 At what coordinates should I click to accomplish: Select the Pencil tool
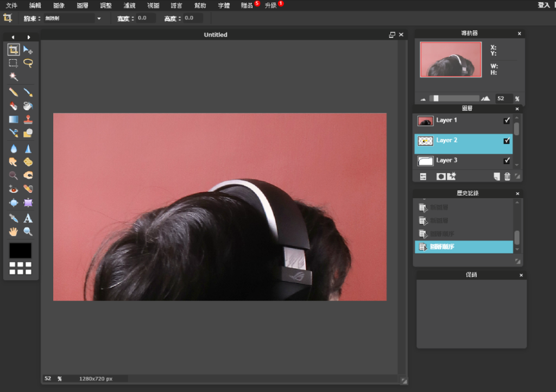[x=14, y=92]
